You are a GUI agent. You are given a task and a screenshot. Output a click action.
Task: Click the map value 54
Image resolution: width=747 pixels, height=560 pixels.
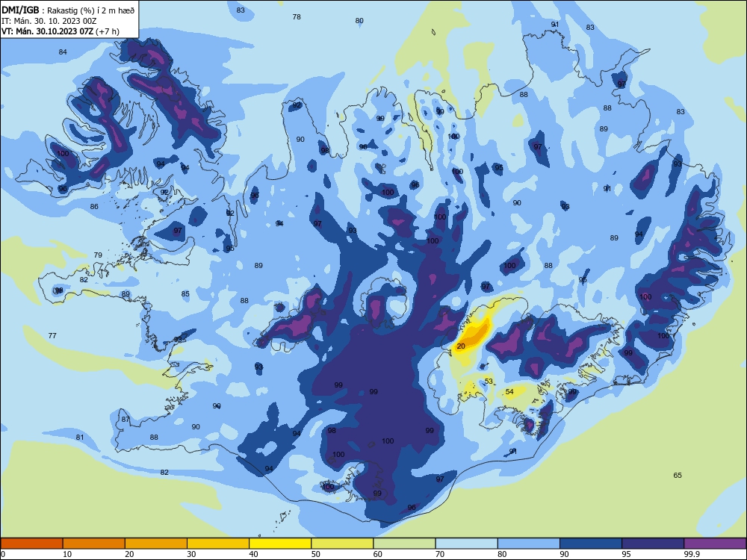pyautogui.click(x=509, y=391)
